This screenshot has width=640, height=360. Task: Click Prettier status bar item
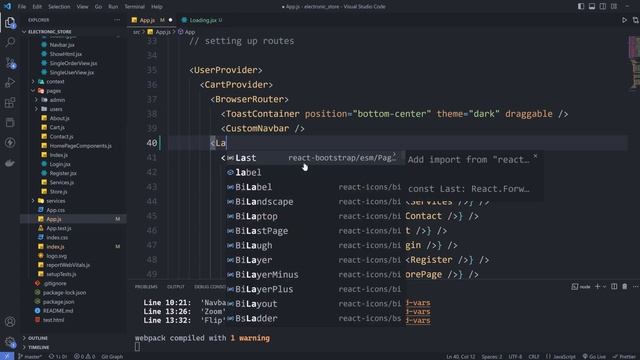point(623,356)
